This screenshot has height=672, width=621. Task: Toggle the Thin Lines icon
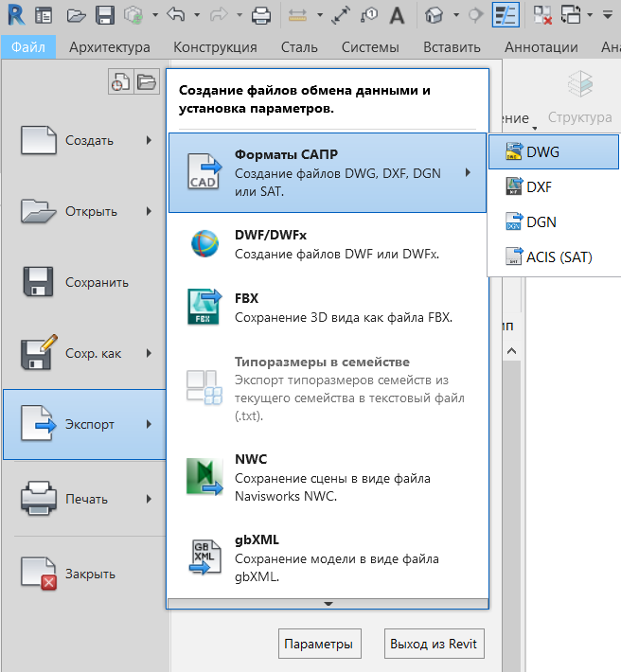coord(506,15)
